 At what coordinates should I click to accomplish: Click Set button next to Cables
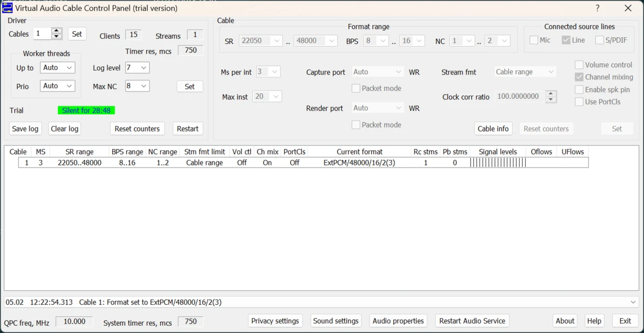tap(77, 34)
